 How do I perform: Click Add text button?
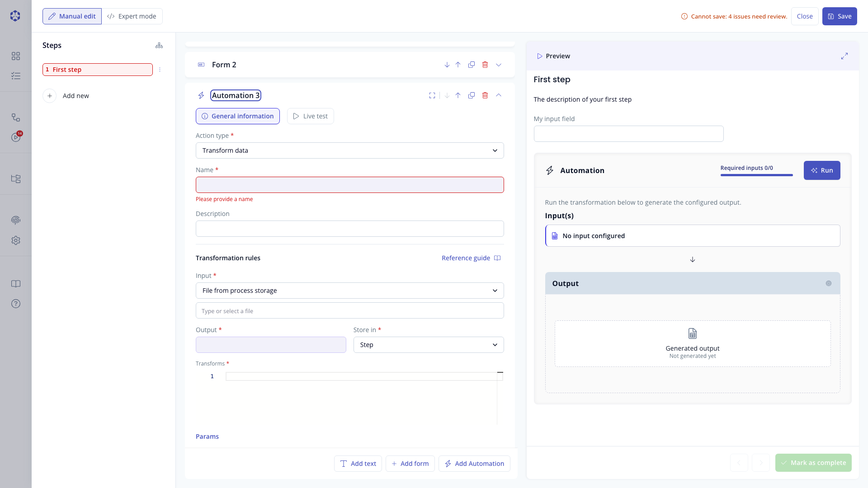click(358, 464)
